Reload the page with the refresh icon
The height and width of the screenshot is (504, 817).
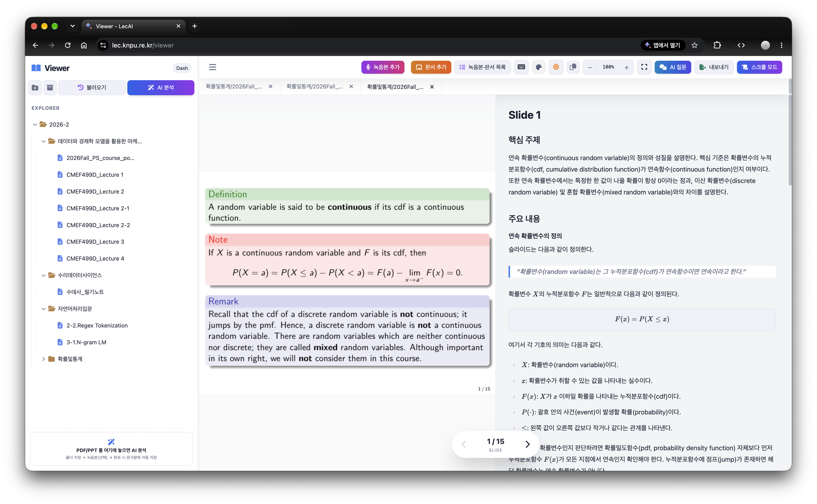[68, 45]
